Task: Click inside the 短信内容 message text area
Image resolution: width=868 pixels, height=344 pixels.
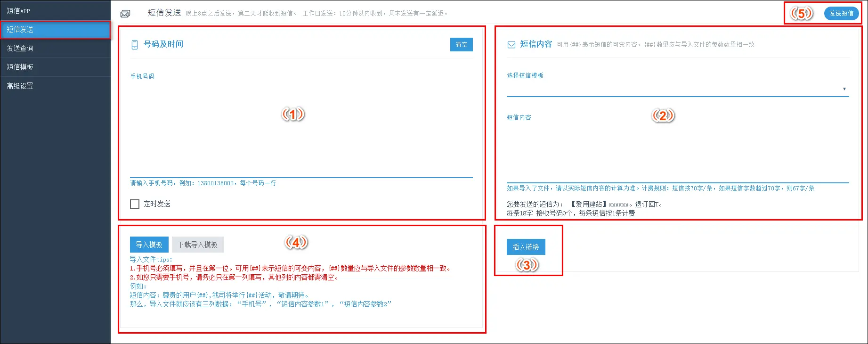Action: pyautogui.click(x=677, y=151)
